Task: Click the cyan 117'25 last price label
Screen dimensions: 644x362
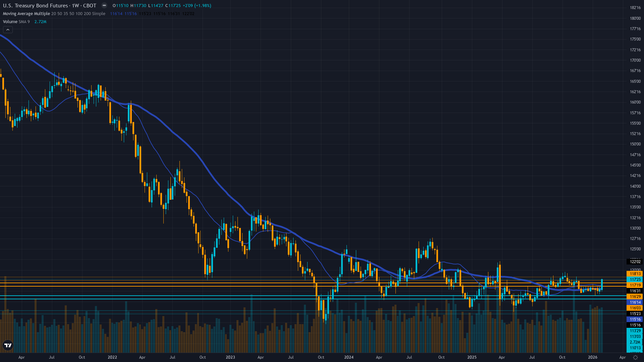Action: [x=635, y=280]
